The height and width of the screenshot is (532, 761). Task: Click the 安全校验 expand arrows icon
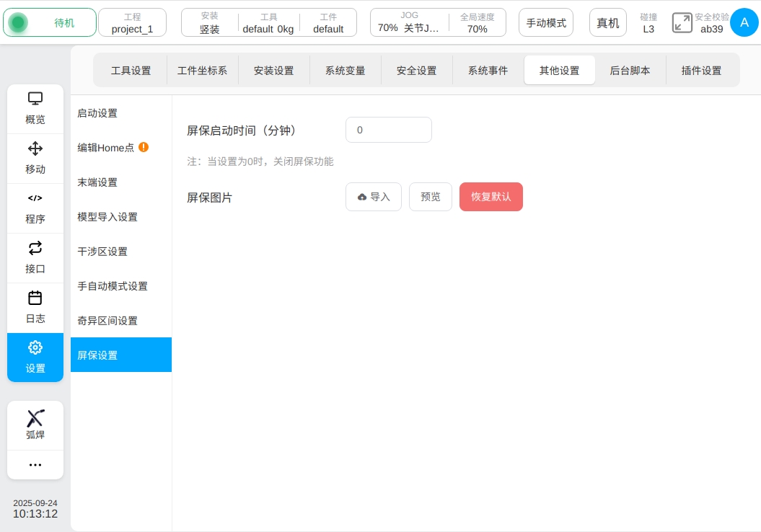[x=682, y=22]
